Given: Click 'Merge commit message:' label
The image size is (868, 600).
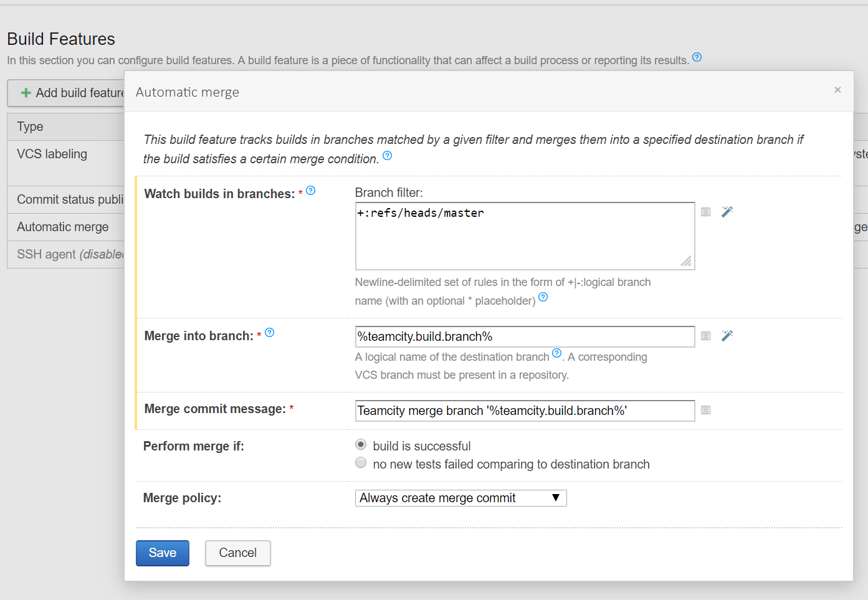Looking at the screenshot, I should tap(215, 409).
